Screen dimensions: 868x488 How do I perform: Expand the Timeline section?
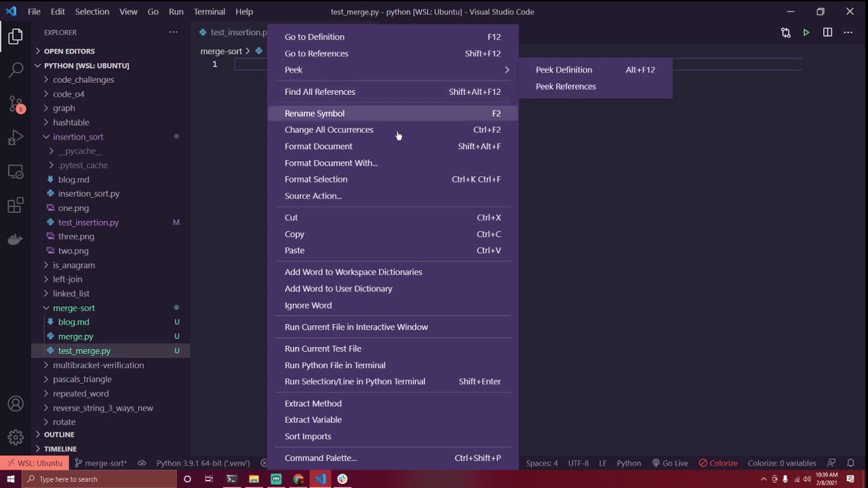point(60,449)
